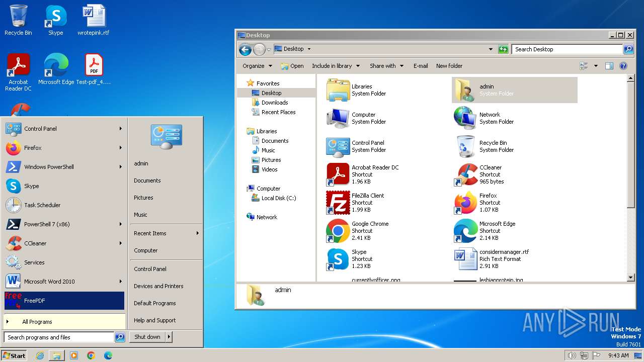Click Explorer back navigation arrow

[245, 49]
